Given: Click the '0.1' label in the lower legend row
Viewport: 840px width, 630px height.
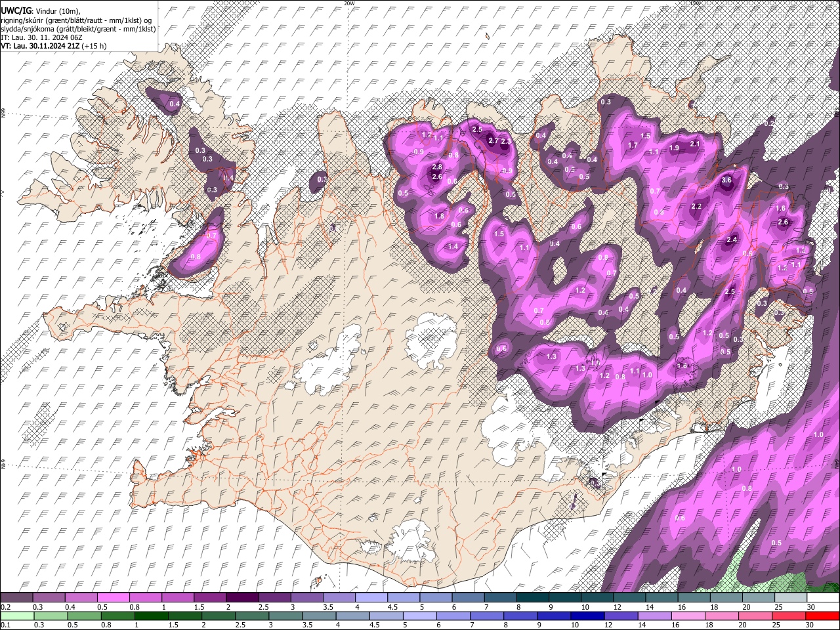Looking at the screenshot, I should click(x=5, y=624).
